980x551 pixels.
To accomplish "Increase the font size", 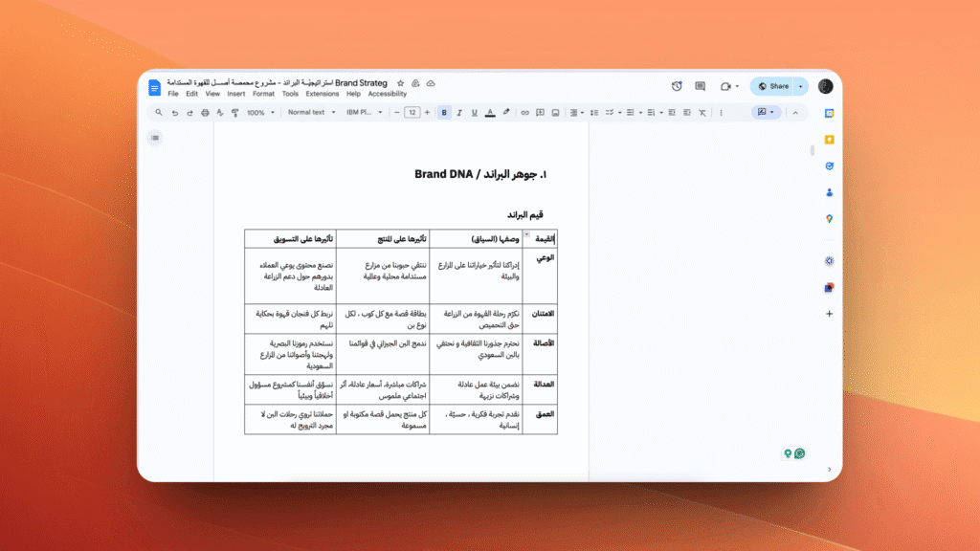I will (428, 113).
